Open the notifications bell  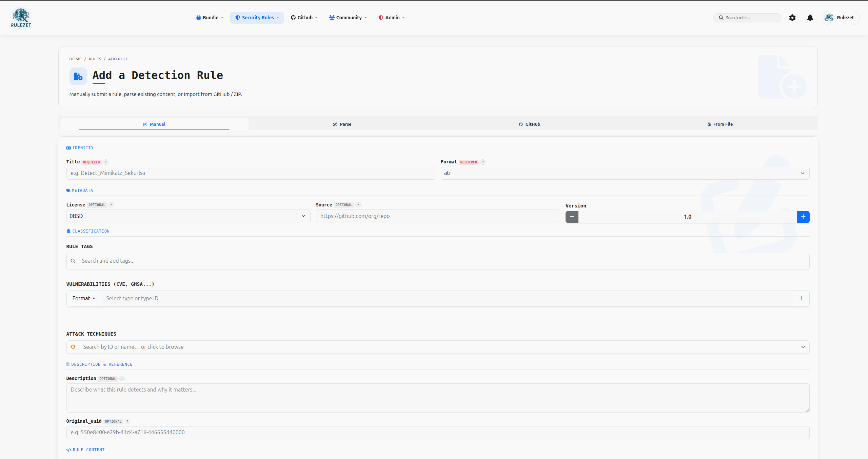click(810, 18)
